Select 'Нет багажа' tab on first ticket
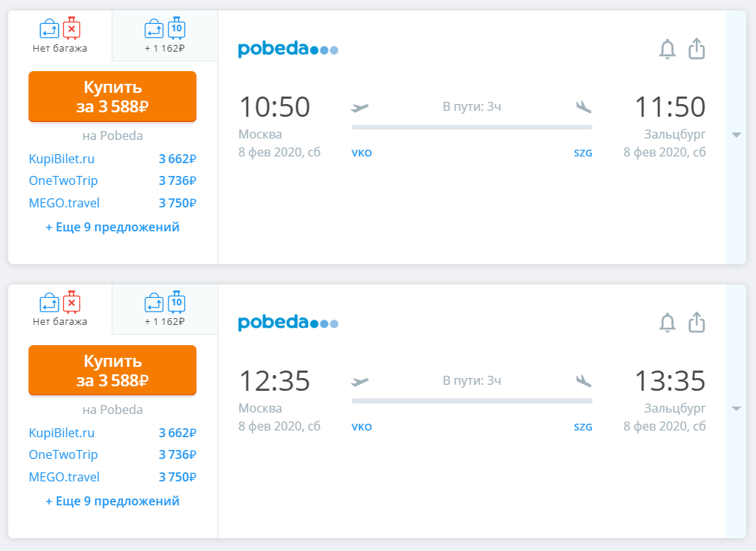The width and height of the screenshot is (756, 551). 60,36
